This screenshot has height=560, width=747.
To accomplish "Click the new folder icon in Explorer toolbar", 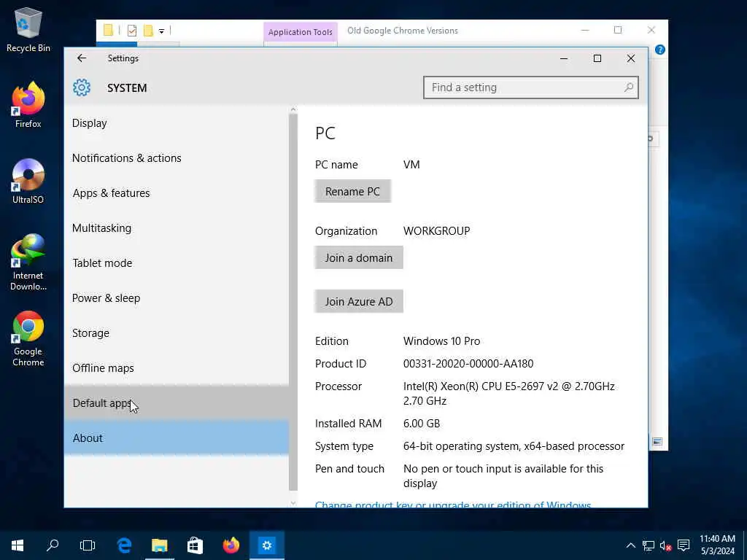I will [148, 31].
